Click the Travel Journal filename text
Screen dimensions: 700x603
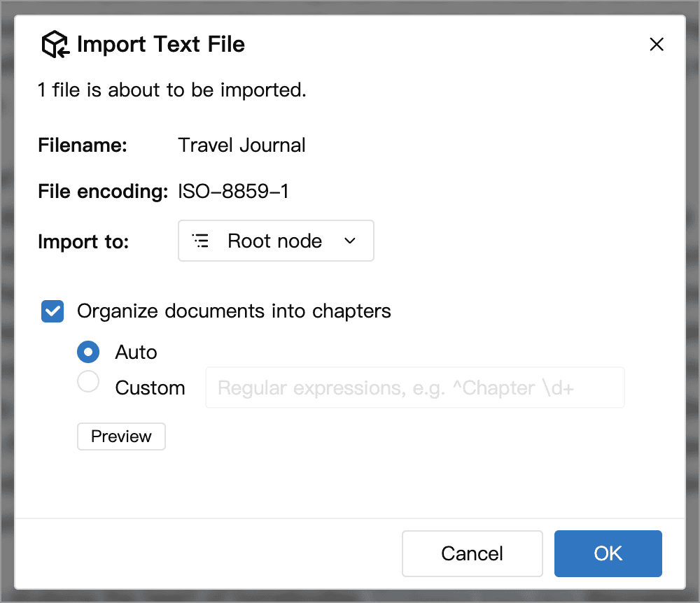point(241,146)
